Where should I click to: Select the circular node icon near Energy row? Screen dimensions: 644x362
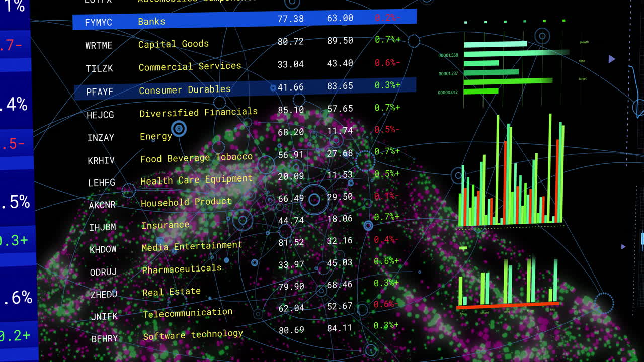click(x=179, y=129)
